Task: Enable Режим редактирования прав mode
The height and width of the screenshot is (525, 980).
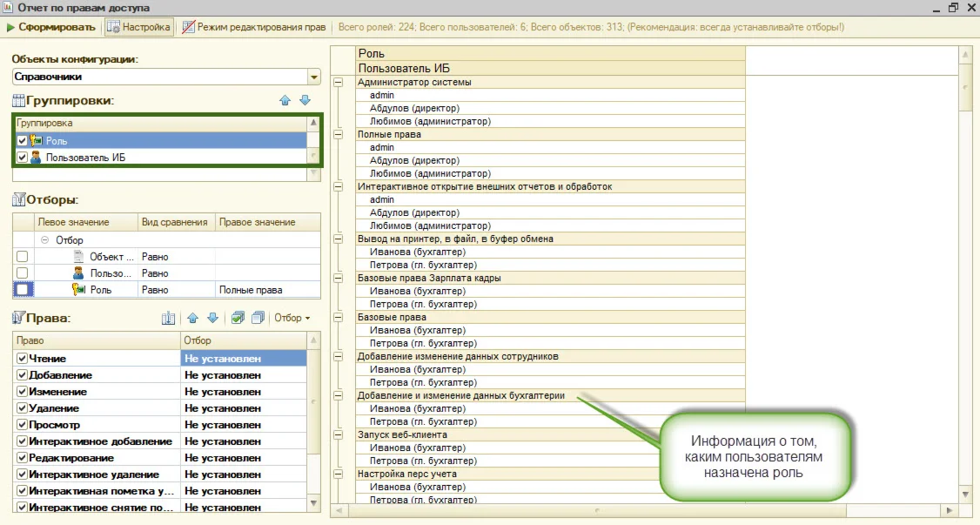Action: pos(253,27)
